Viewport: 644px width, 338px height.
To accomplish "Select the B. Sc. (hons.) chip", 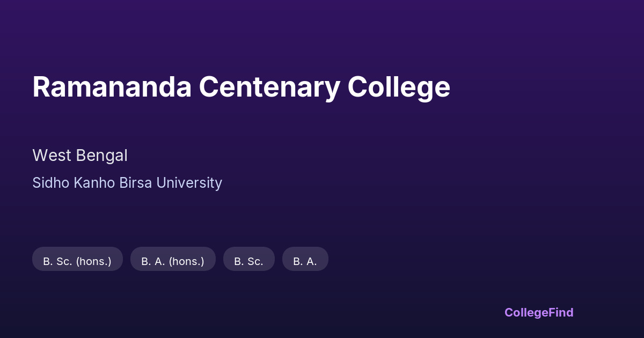I will (x=77, y=261).
